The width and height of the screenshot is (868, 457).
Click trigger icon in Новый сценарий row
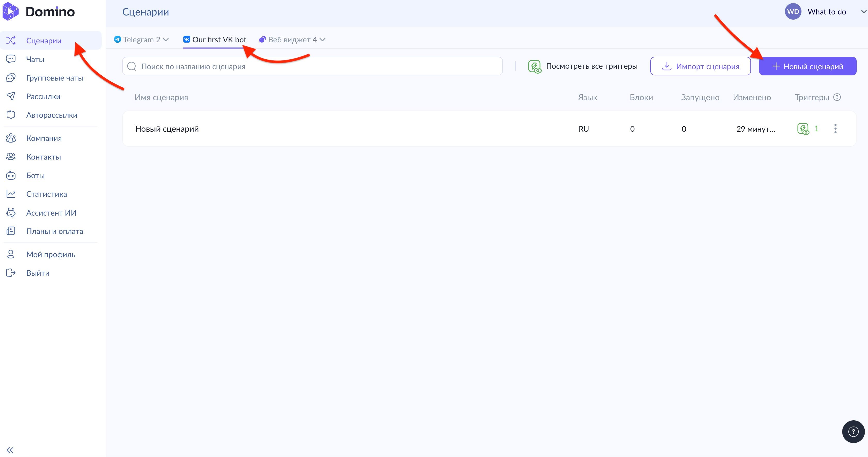tap(803, 129)
